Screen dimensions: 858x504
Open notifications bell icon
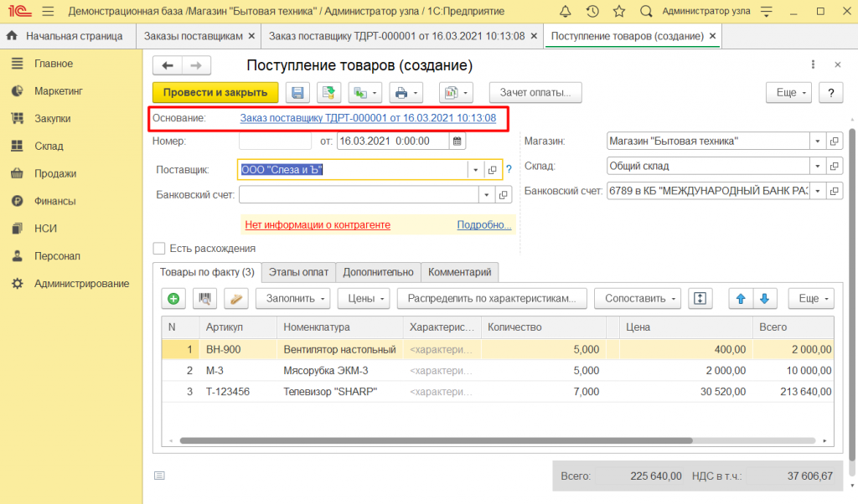pos(566,12)
